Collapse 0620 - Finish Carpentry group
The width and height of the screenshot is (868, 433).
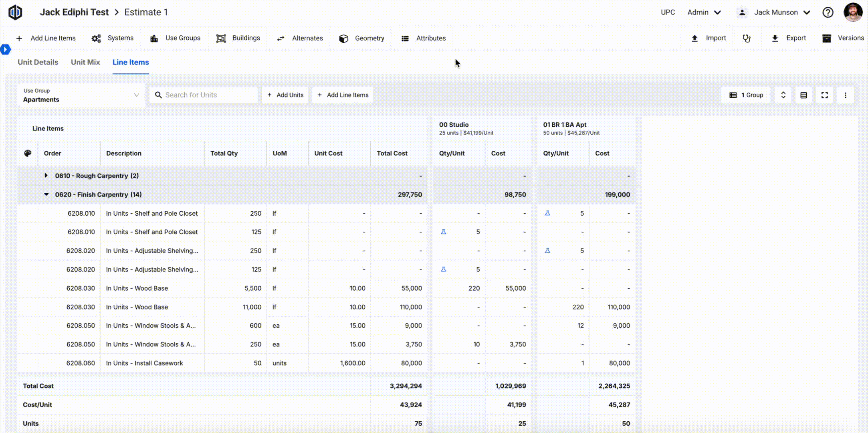pos(46,194)
